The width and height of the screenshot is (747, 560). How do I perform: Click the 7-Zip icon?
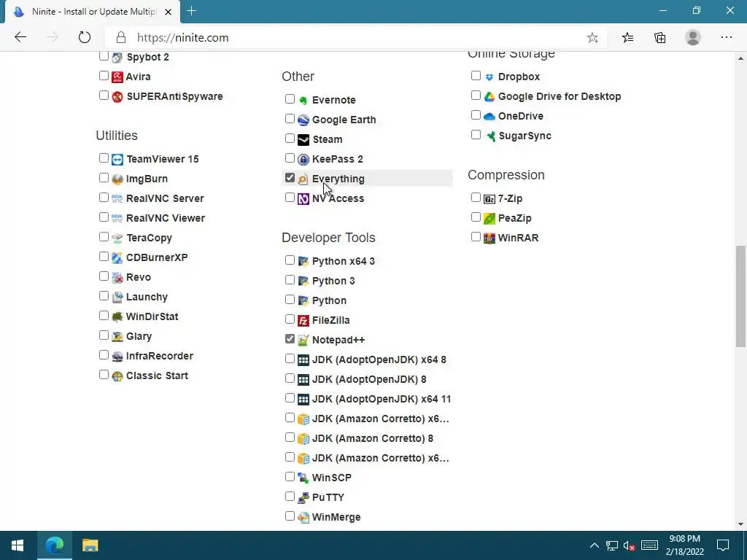(489, 198)
